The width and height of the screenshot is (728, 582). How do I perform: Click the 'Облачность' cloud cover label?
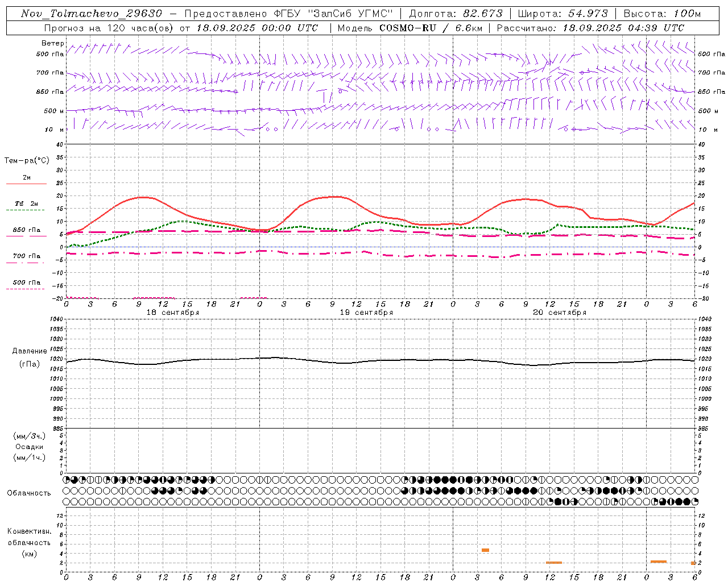click(x=29, y=493)
